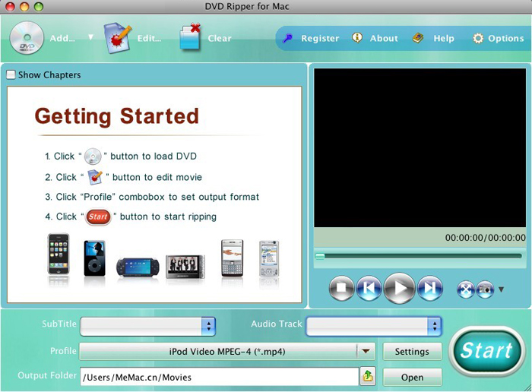This screenshot has width=532, height=392.
Task: Click the Open folder button
Action: click(412, 377)
